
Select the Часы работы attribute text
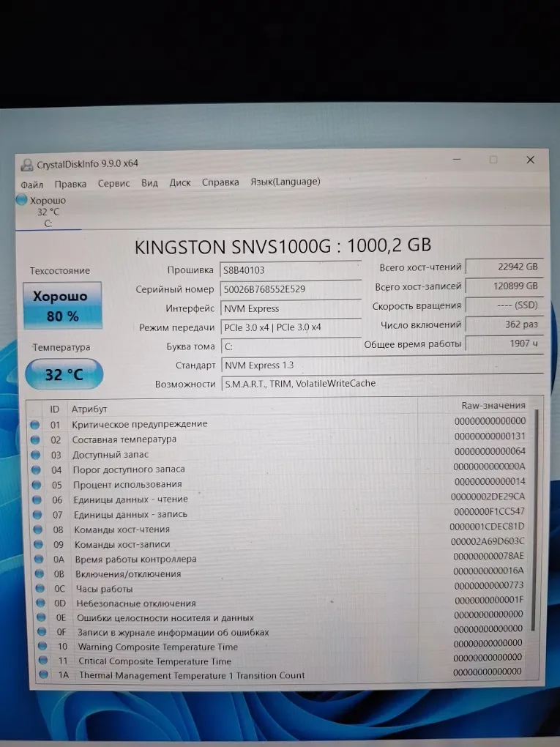point(104,589)
